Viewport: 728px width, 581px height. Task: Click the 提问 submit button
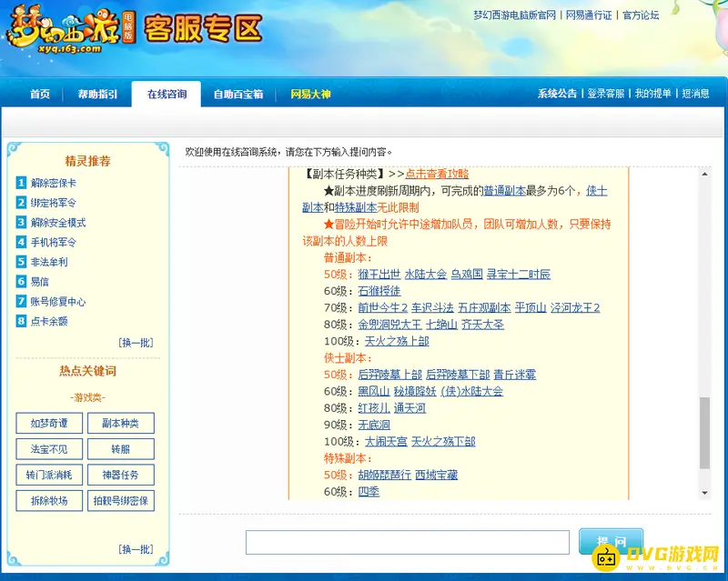[x=611, y=541]
